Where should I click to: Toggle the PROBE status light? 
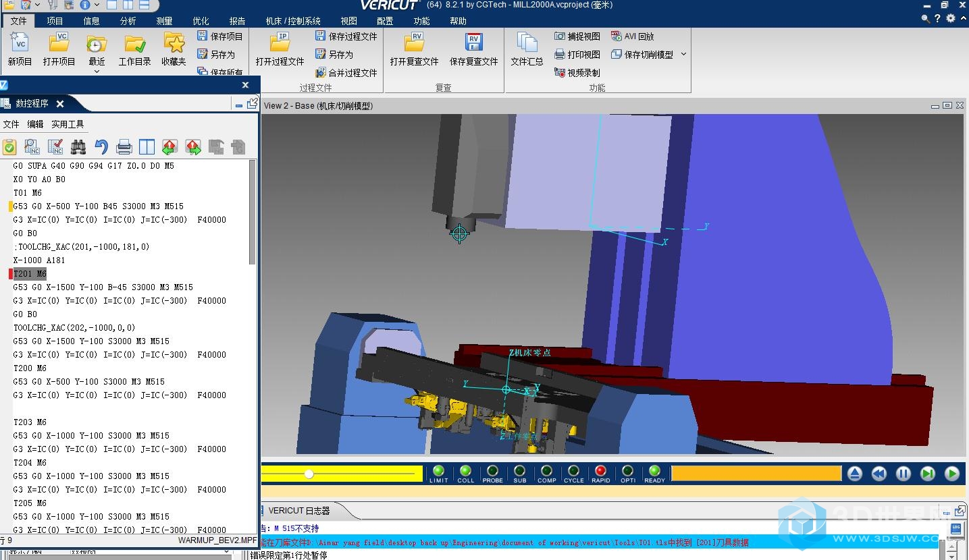(x=492, y=471)
